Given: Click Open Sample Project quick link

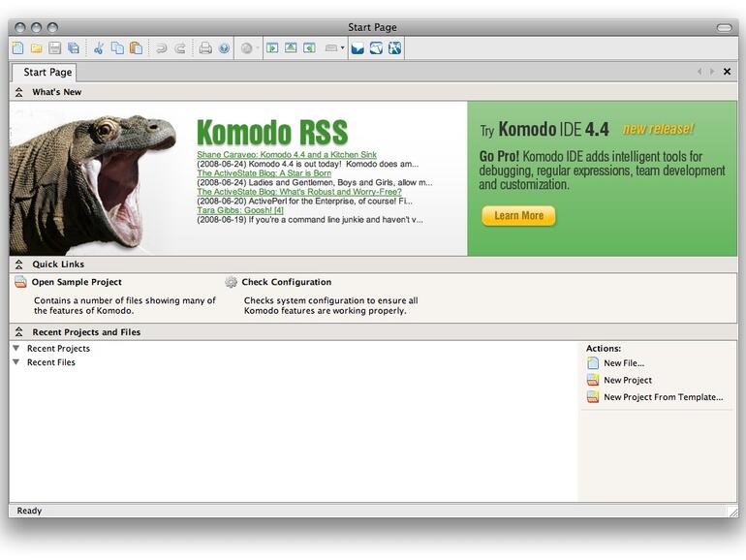Looking at the screenshot, I should click(x=77, y=282).
